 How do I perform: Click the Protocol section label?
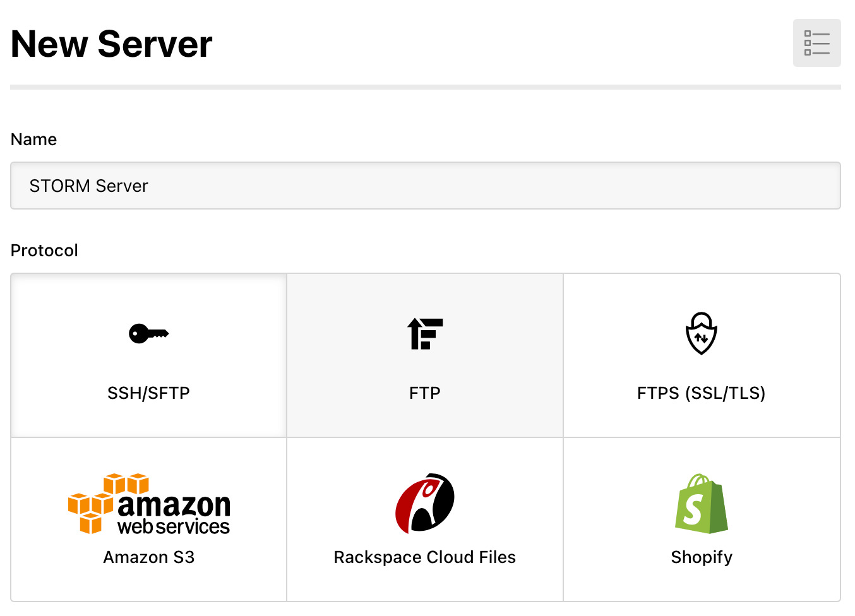44,251
